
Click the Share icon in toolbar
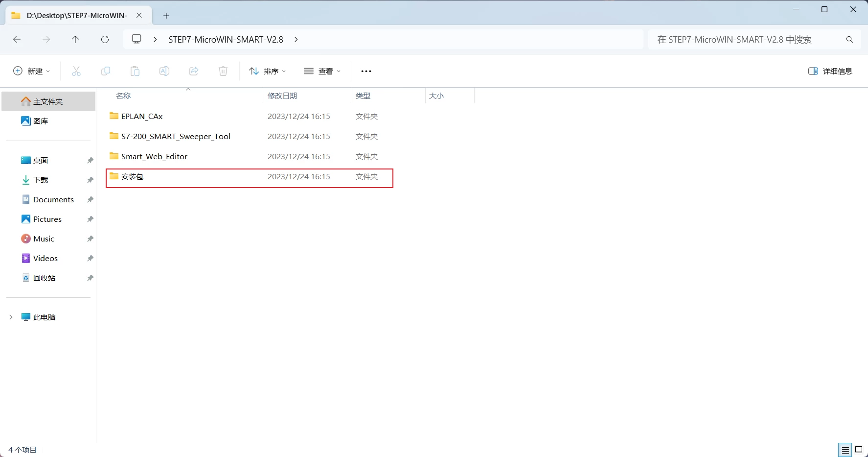click(x=194, y=71)
